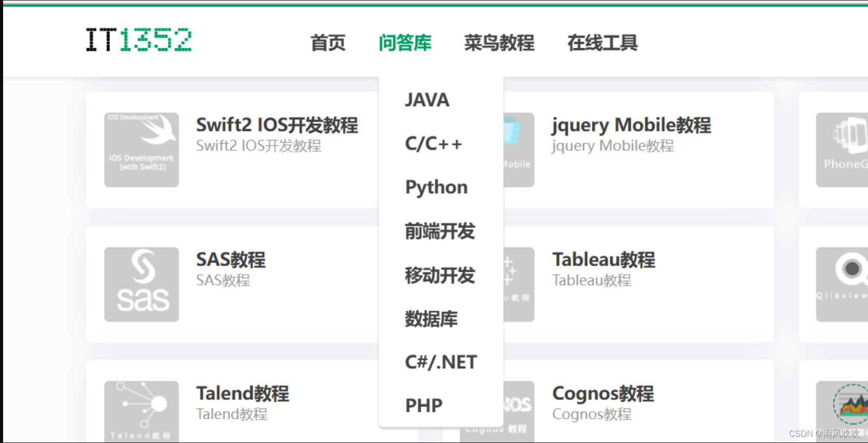
Task: Click the Qlikview tutorial icon
Action: [x=842, y=284]
